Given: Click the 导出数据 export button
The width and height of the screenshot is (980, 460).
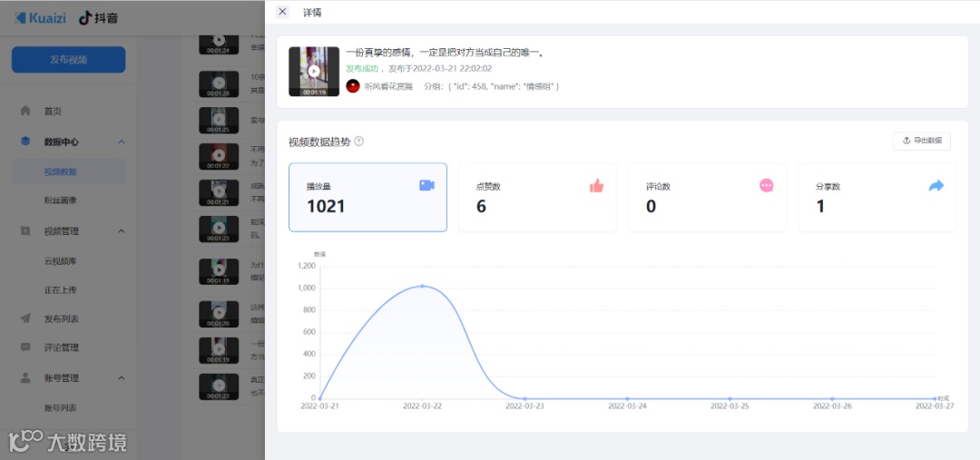Looking at the screenshot, I should pyautogui.click(x=922, y=142).
